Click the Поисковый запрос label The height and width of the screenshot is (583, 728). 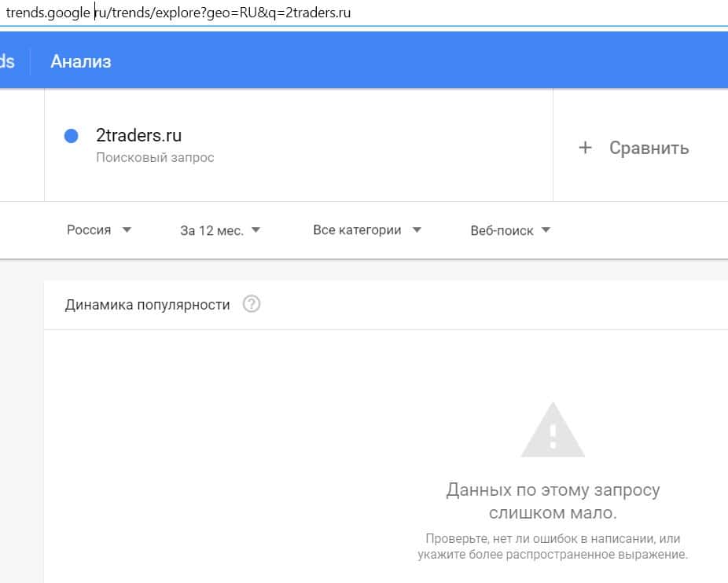click(155, 157)
